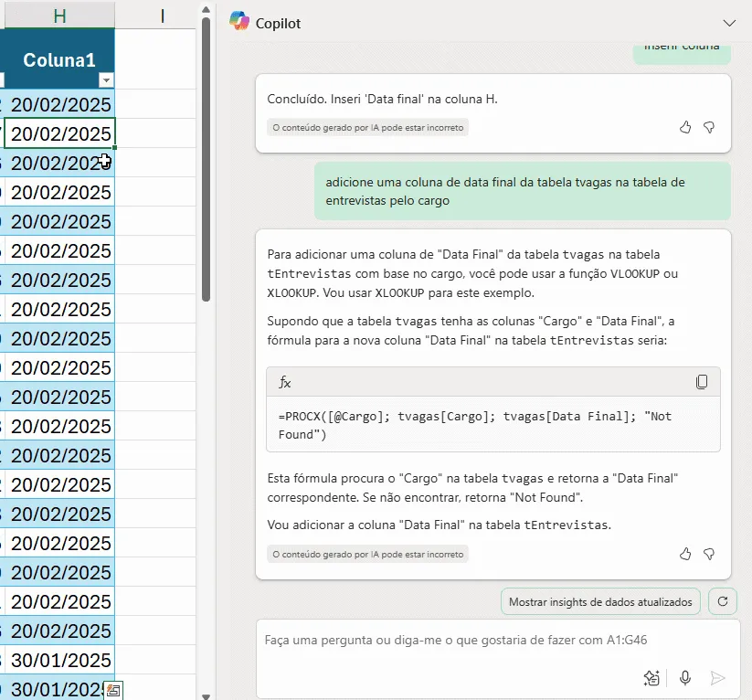
Task: Open the Coluna1 filter dropdown
Action: 106,80
